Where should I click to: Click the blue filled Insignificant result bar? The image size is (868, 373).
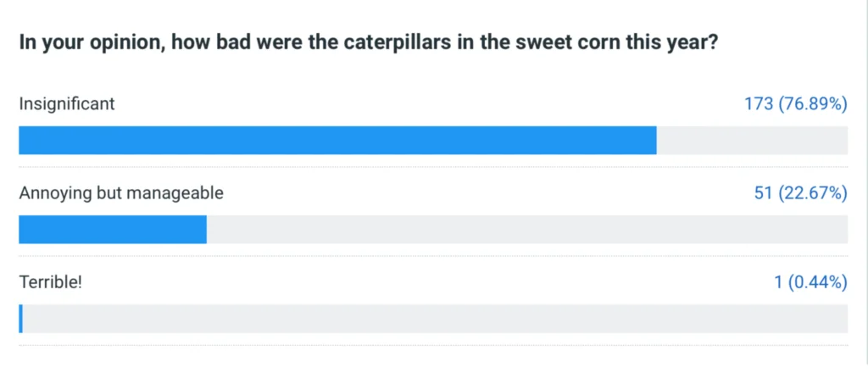click(x=337, y=141)
